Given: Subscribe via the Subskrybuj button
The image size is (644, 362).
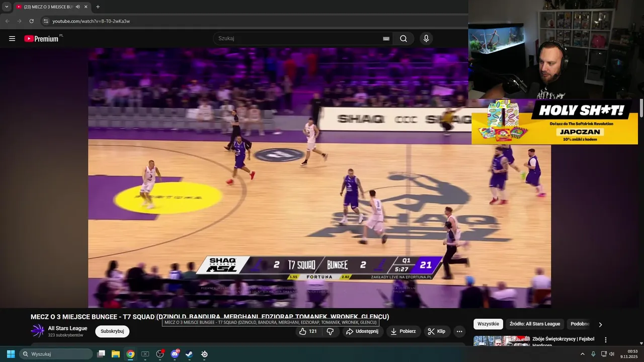Looking at the screenshot, I should pyautogui.click(x=112, y=331).
